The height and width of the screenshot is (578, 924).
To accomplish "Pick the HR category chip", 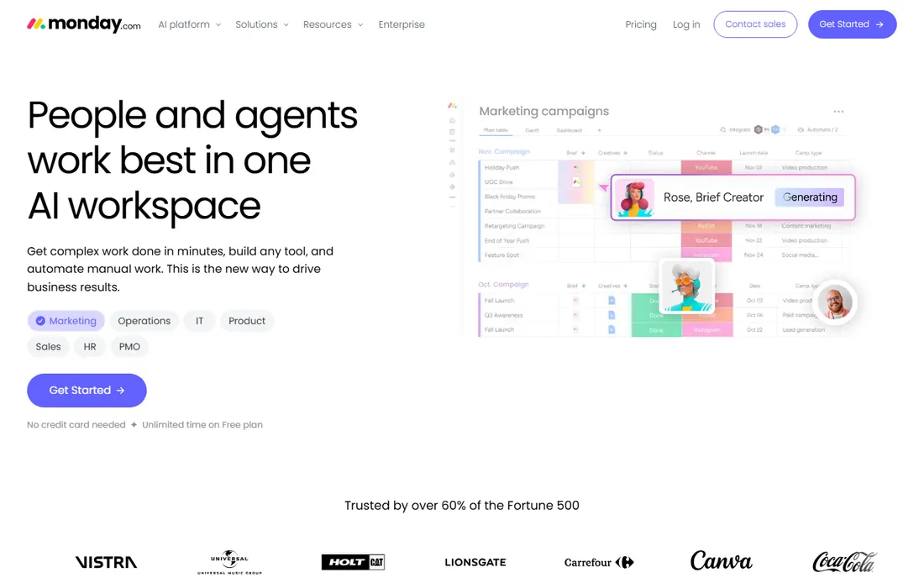I will click(x=90, y=346).
